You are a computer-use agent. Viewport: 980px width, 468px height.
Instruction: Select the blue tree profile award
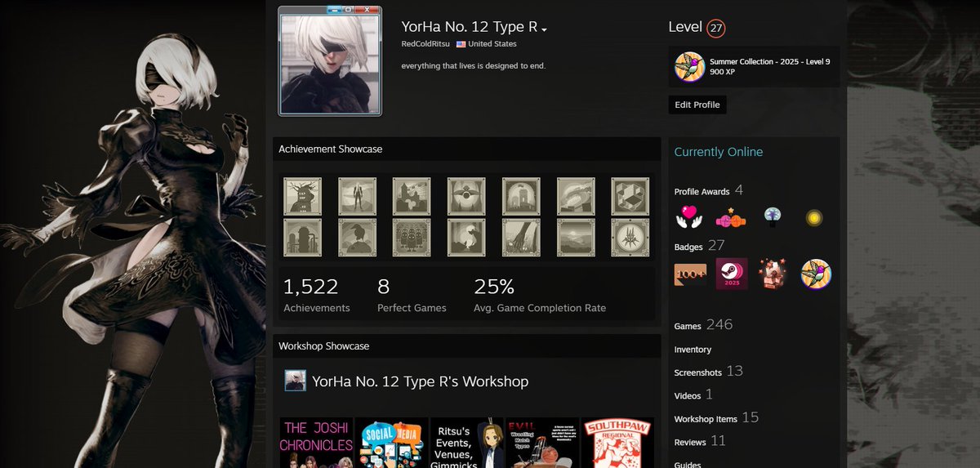coord(773,216)
